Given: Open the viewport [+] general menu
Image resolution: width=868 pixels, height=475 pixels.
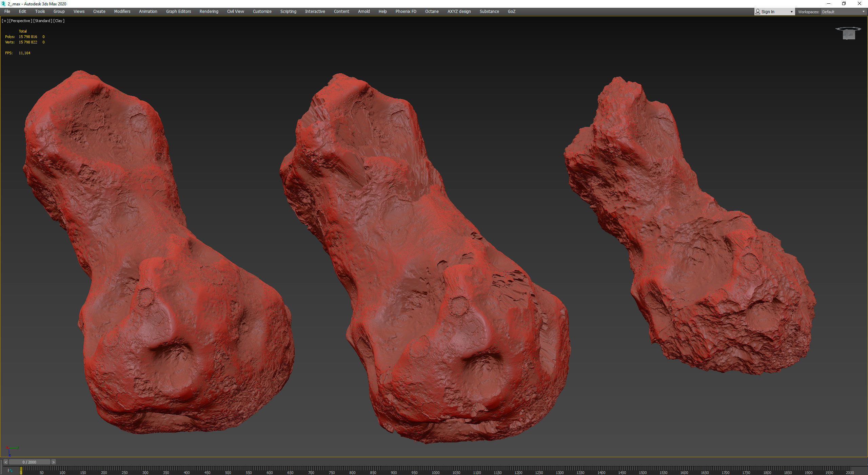Looking at the screenshot, I should point(5,21).
